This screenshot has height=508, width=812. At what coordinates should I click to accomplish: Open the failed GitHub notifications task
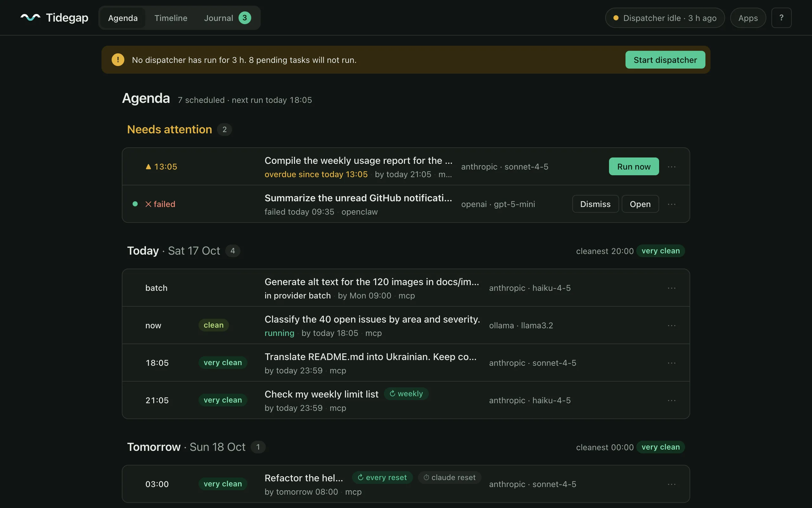[640, 204]
